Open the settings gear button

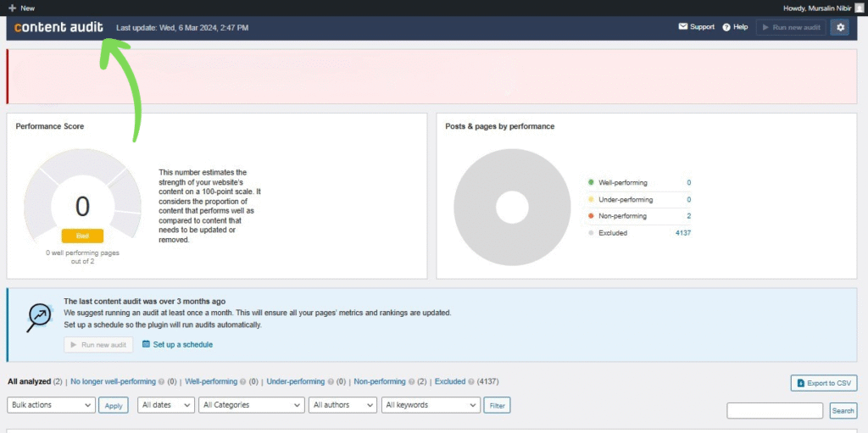(x=839, y=27)
